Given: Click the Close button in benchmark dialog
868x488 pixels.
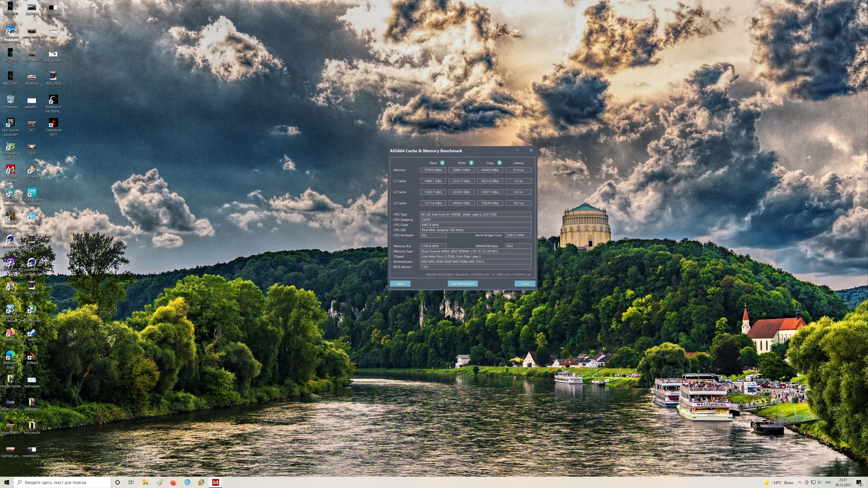Looking at the screenshot, I should [525, 284].
